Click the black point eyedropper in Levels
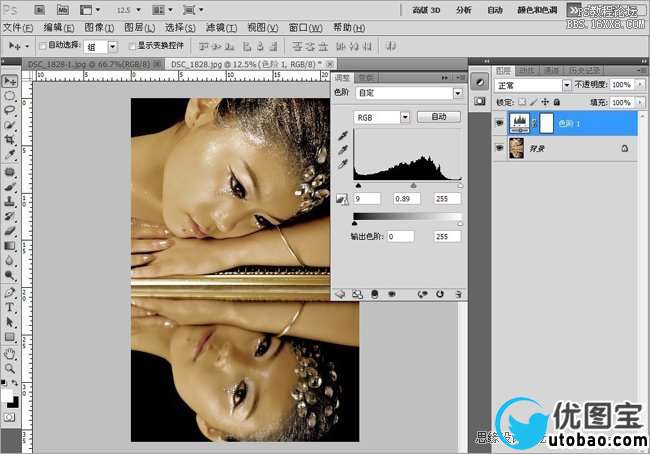 coord(343,135)
